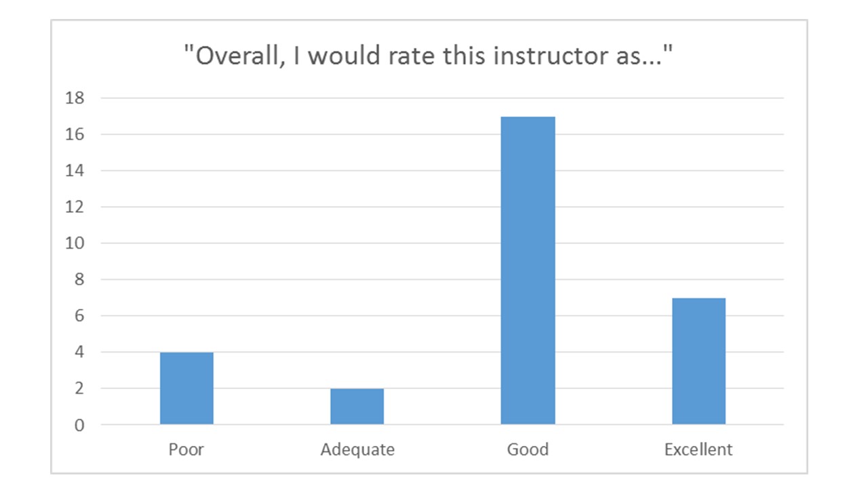The height and width of the screenshot is (488, 868).
Task: Select the 4 label on the vertical axis
Action: [x=81, y=352]
